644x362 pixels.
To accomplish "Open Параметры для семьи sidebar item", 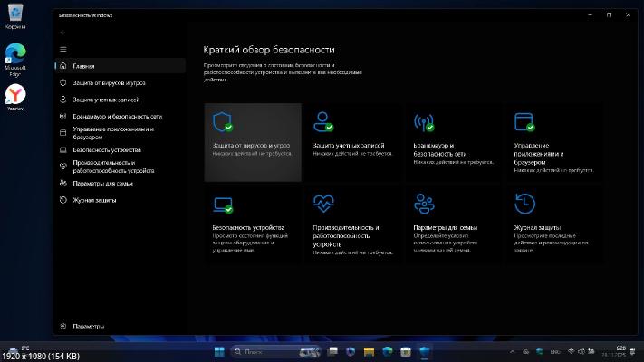I will 104,183.
